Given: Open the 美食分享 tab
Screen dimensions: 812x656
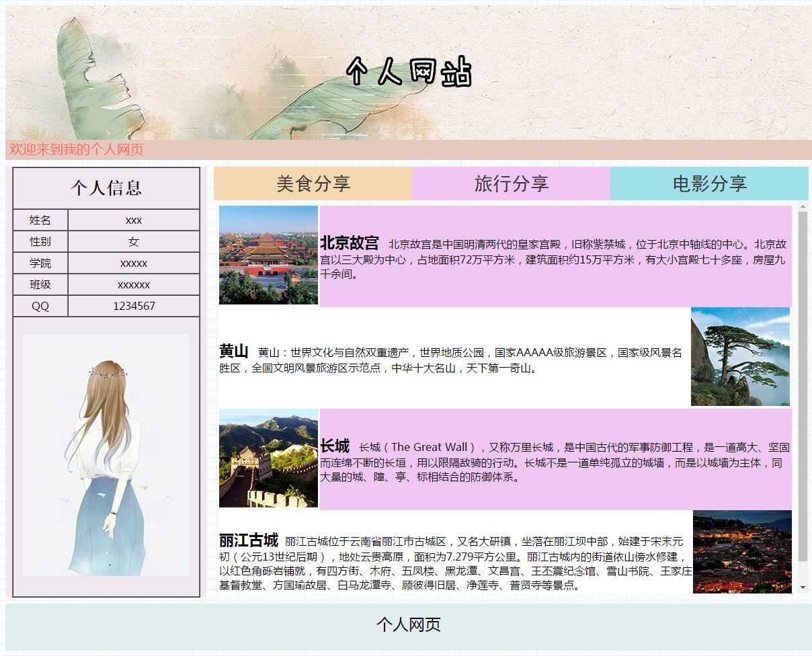Looking at the screenshot, I should coord(313,183).
